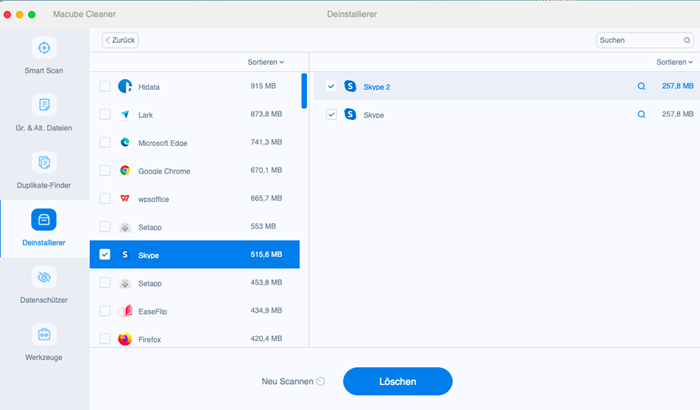Screen dimensions: 700x410
Task: Click the Lark app icon
Action: 125,114
